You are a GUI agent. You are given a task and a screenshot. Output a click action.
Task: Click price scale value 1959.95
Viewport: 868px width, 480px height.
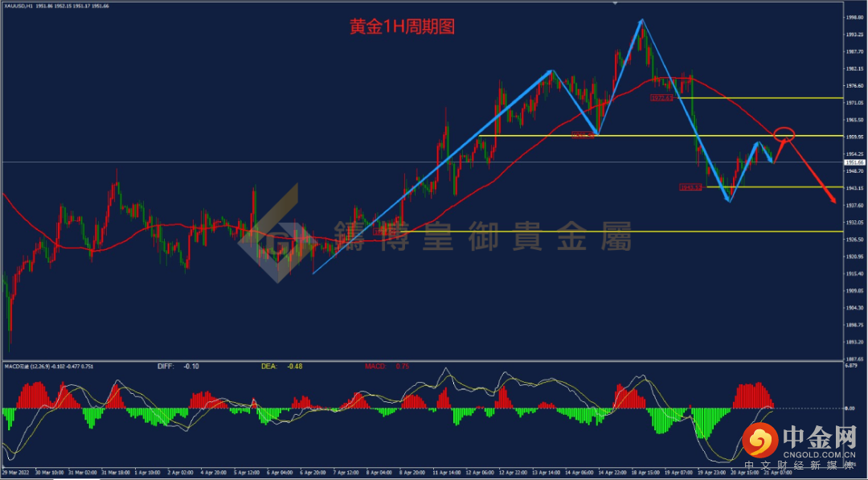tap(856, 137)
